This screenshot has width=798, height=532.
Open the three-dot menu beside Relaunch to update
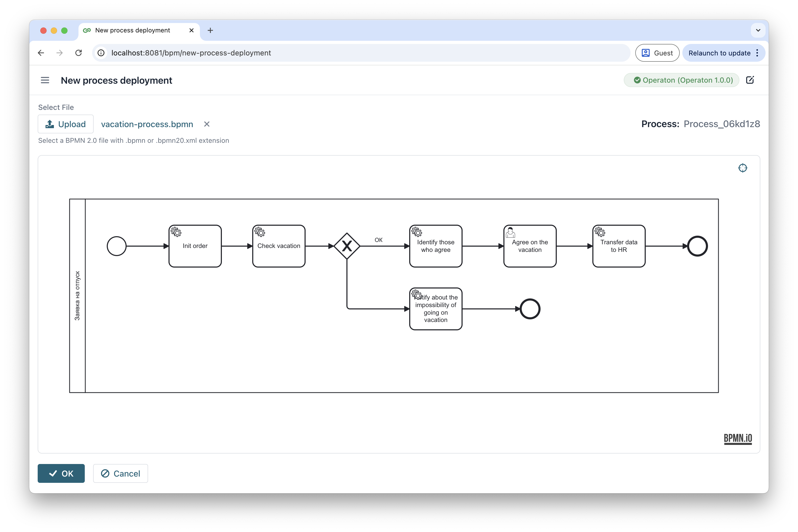pyautogui.click(x=757, y=53)
